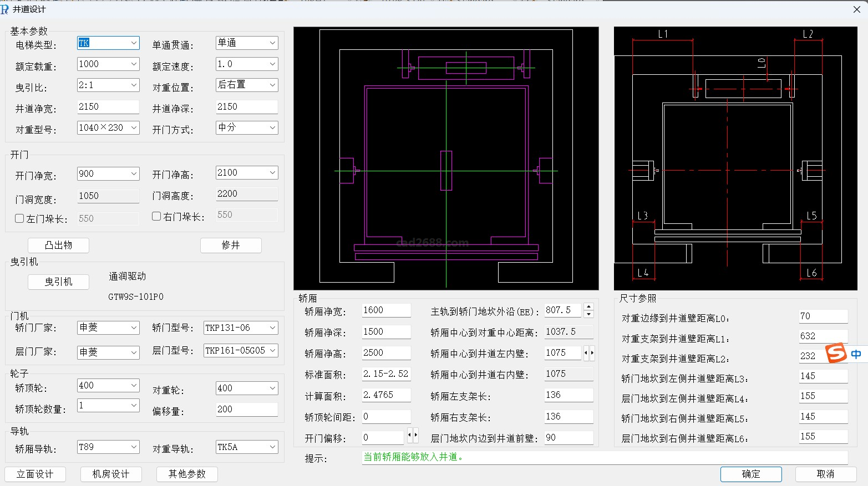Click the 井道净宽 input field
This screenshot has width=868, height=486.
pos(108,107)
